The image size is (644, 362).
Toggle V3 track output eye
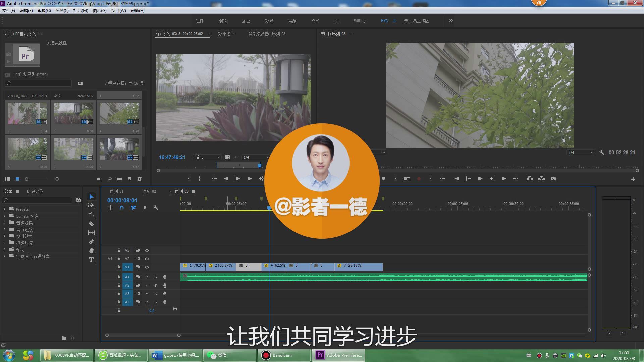tap(147, 250)
